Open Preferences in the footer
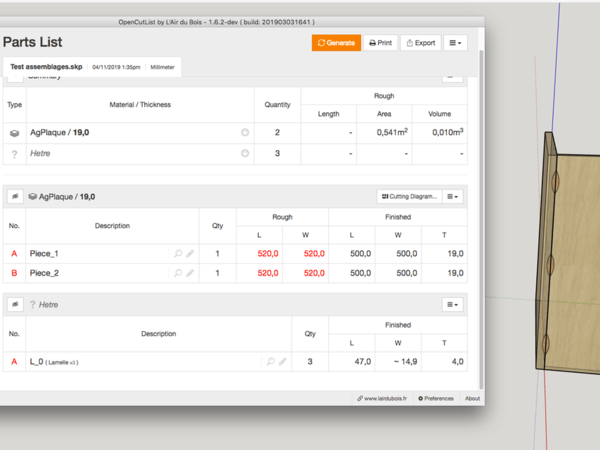This screenshot has width=600, height=450. pyautogui.click(x=436, y=398)
